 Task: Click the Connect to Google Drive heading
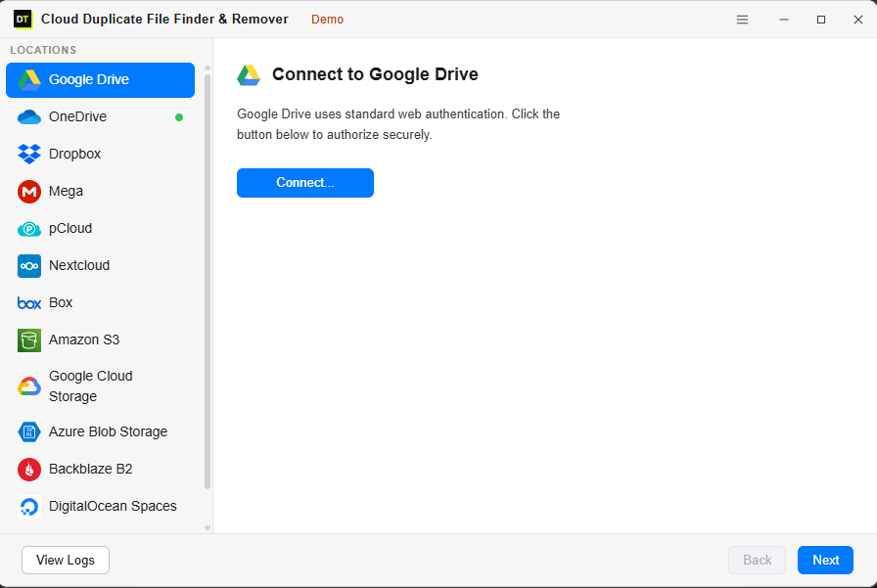coord(375,74)
